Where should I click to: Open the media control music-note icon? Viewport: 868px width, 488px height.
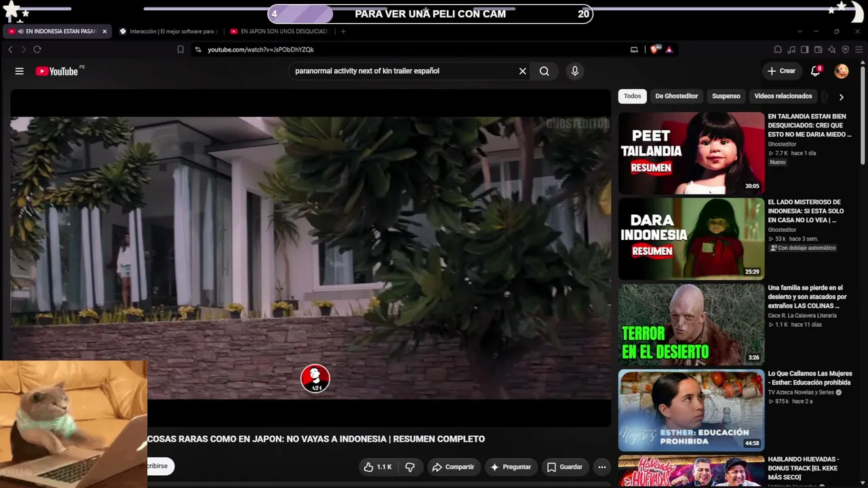click(791, 49)
